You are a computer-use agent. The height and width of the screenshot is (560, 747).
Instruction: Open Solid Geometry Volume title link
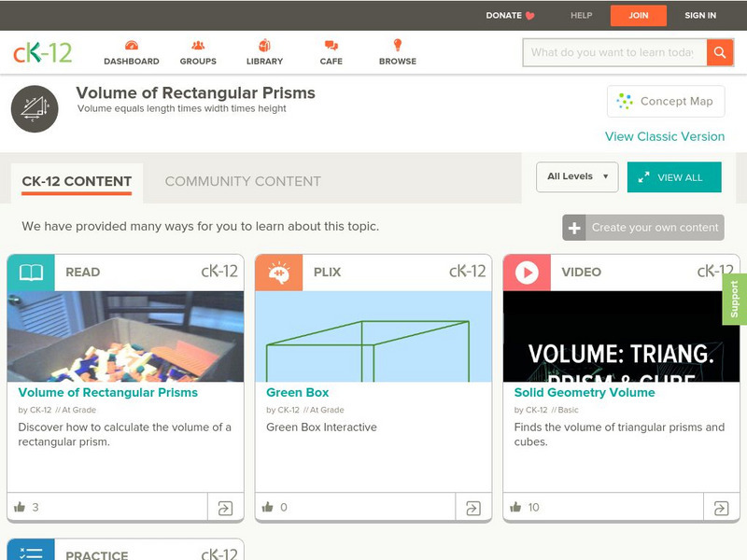585,392
